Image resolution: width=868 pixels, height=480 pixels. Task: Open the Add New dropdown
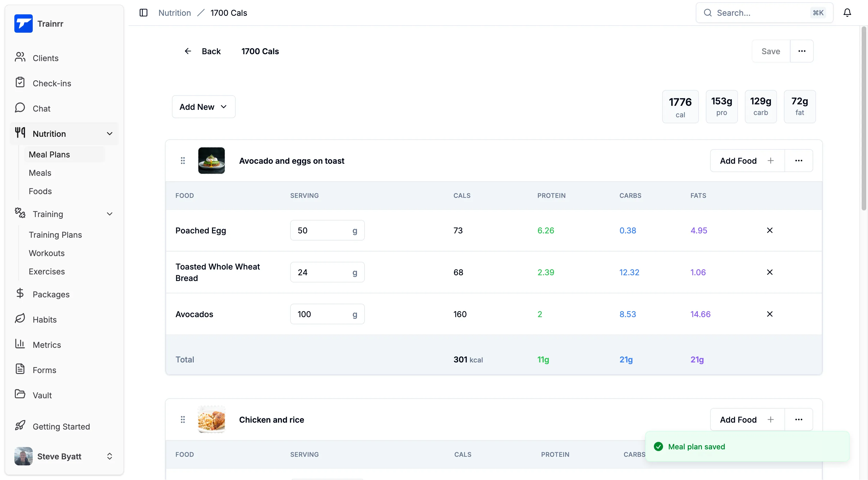[204, 107]
